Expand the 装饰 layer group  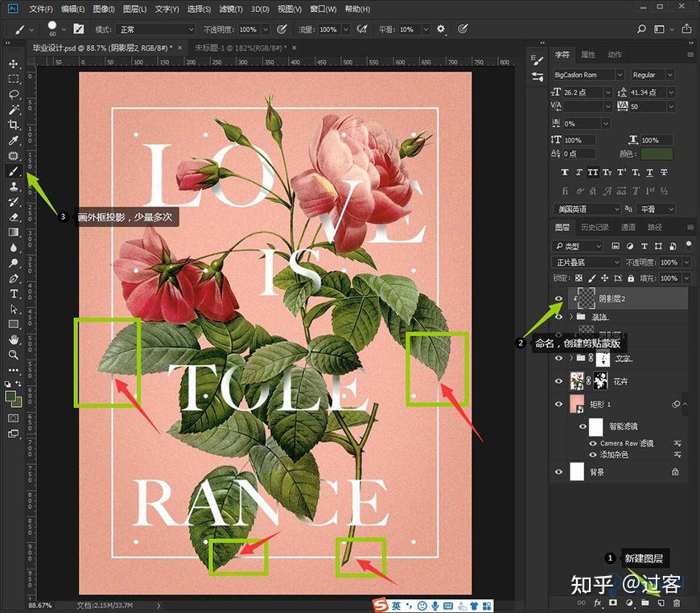pyautogui.click(x=571, y=316)
